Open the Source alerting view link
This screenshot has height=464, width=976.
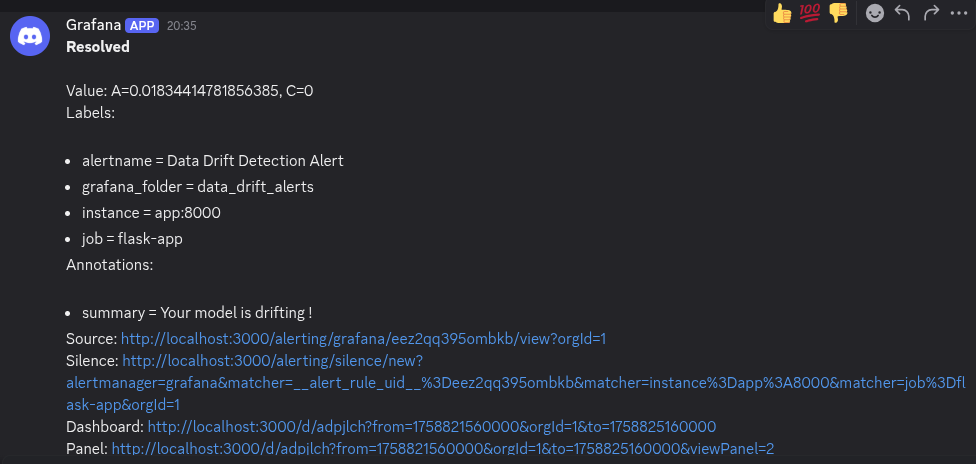[363, 339]
